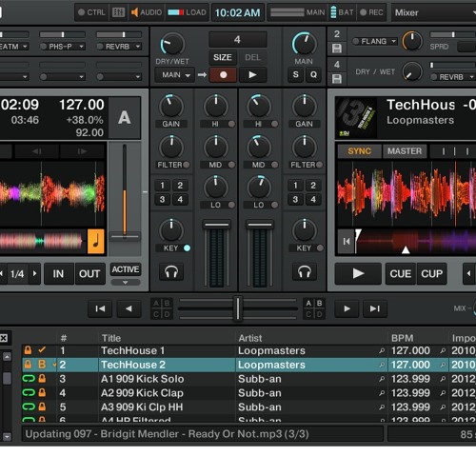The image size is (476, 476).
Task: Increase loop size with the right arrow by 1/4
Action: click(34, 273)
